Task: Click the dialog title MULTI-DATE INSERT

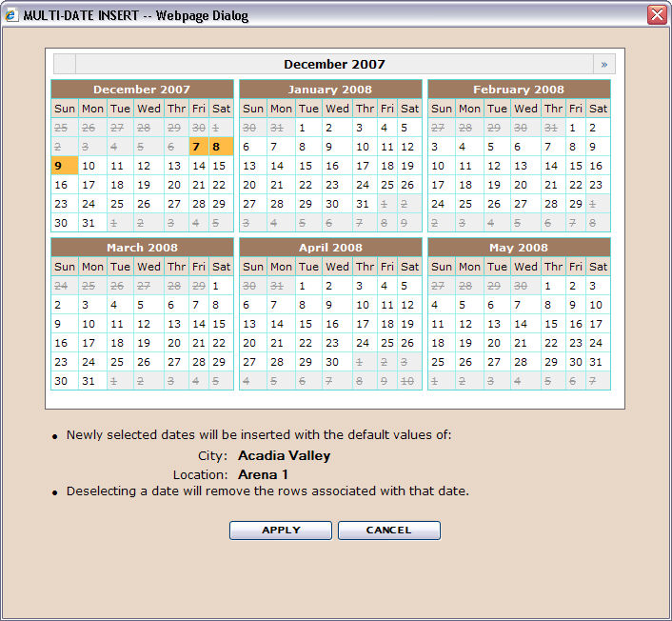Action: tap(81, 15)
